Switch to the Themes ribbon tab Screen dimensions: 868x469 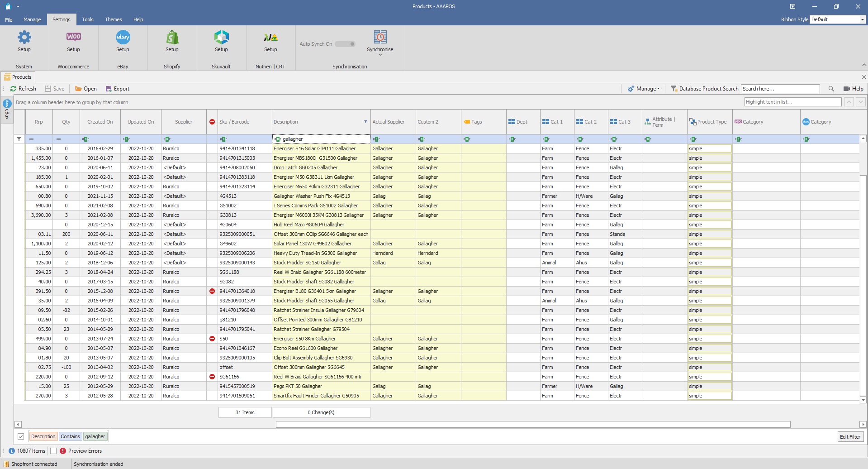click(x=114, y=19)
